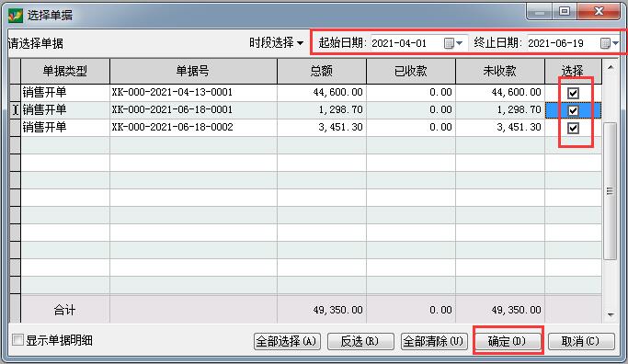
Task: Click the 合计 label in the footer row
Action: pyautogui.click(x=65, y=310)
